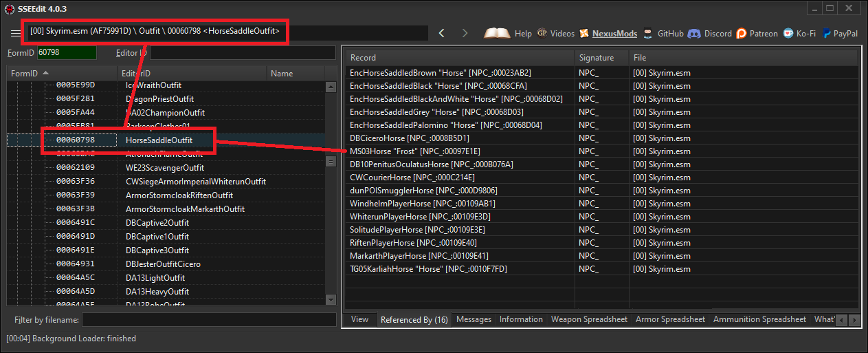
Task: Select the dunPOISmugglerHorse reference row
Action: pos(601,190)
